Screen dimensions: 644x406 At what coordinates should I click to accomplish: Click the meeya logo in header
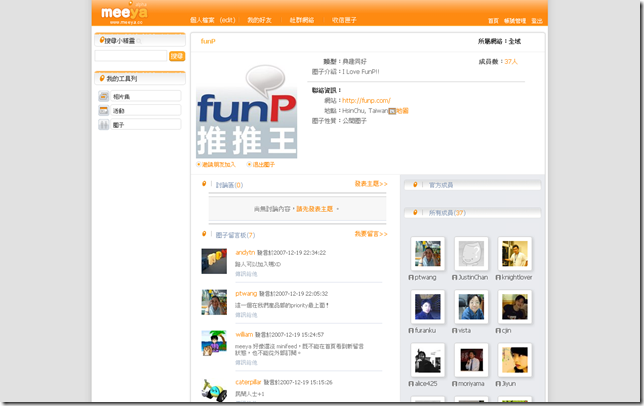point(124,14)
